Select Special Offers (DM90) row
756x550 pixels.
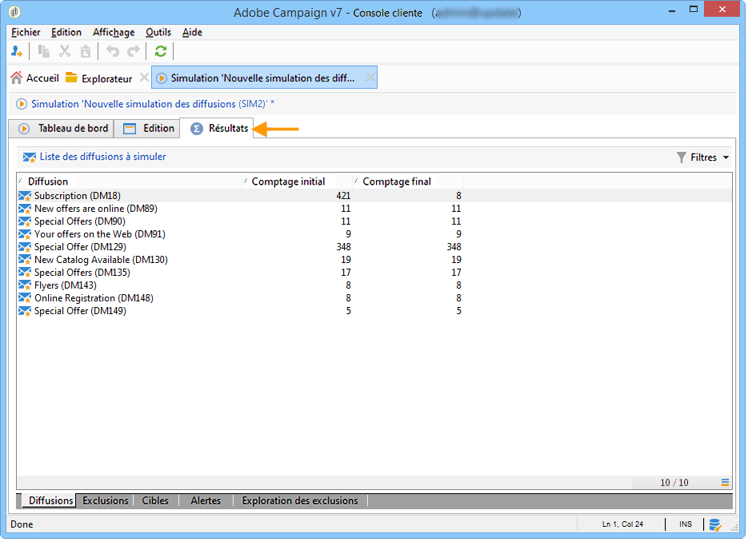tap(374, 221)
